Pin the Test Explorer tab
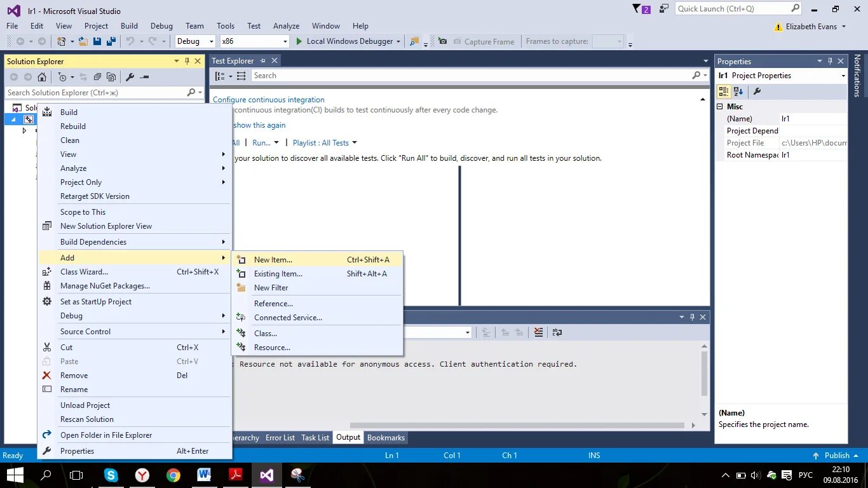 click(263, 60)
